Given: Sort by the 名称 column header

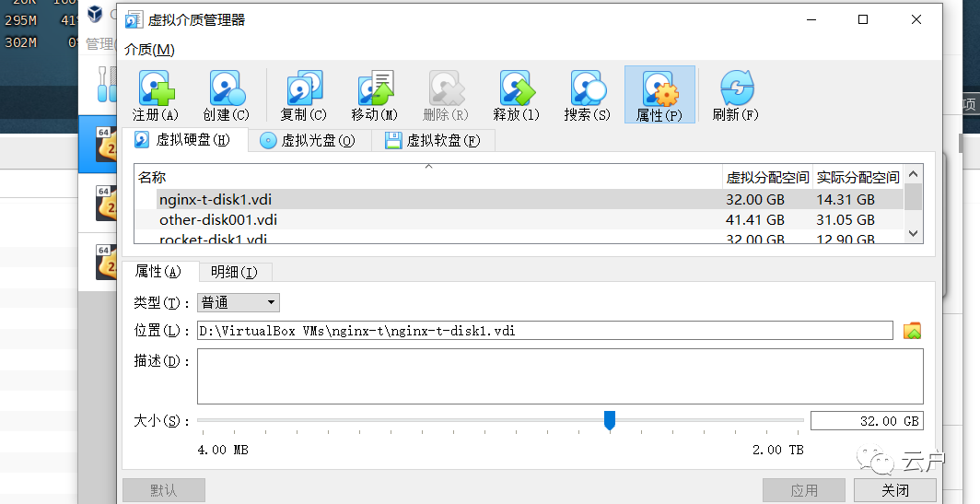Looking at the screenshot, I should tap(428, 178).
